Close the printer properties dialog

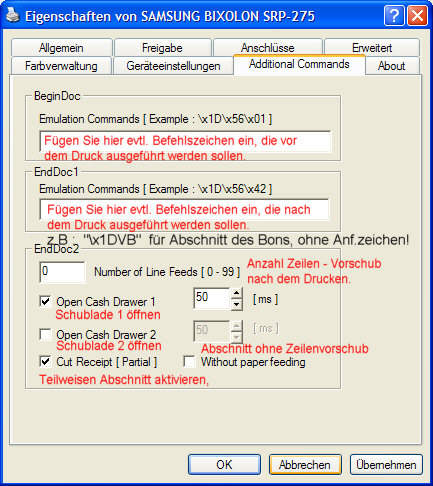click(x=417, y=15)
